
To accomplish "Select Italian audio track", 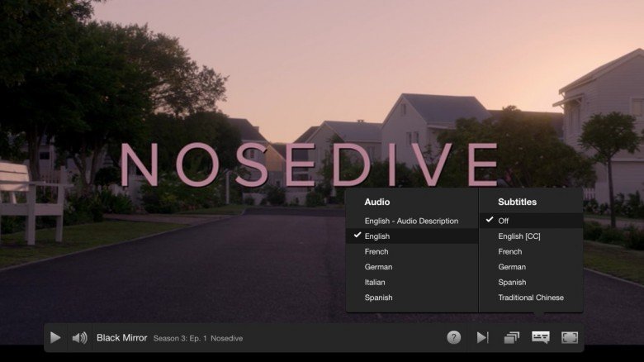I will [412, 282].
